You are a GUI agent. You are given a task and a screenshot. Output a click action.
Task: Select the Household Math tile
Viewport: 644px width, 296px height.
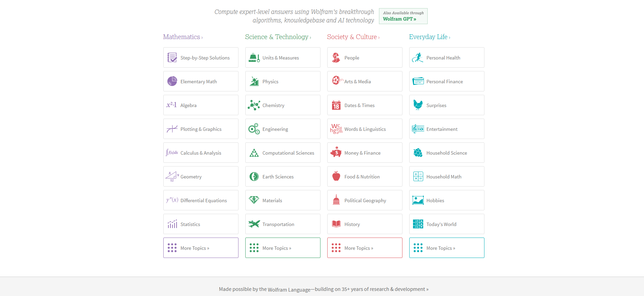447,177
